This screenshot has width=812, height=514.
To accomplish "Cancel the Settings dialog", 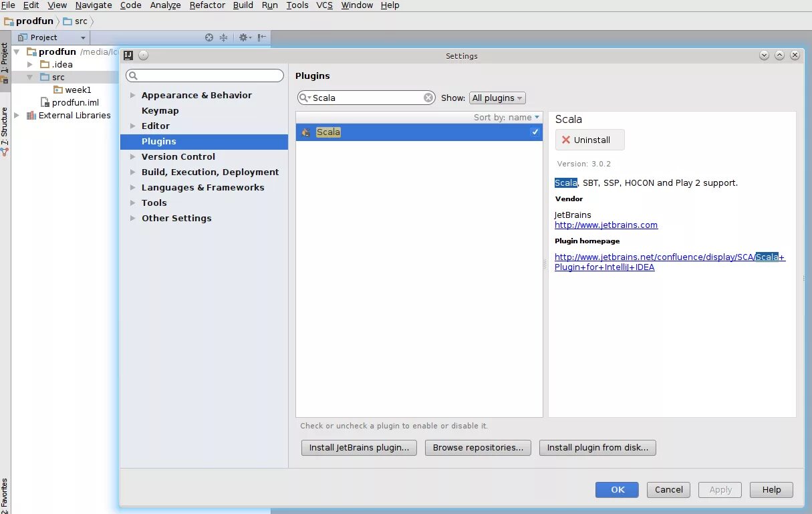I will (x=669, y=490).
